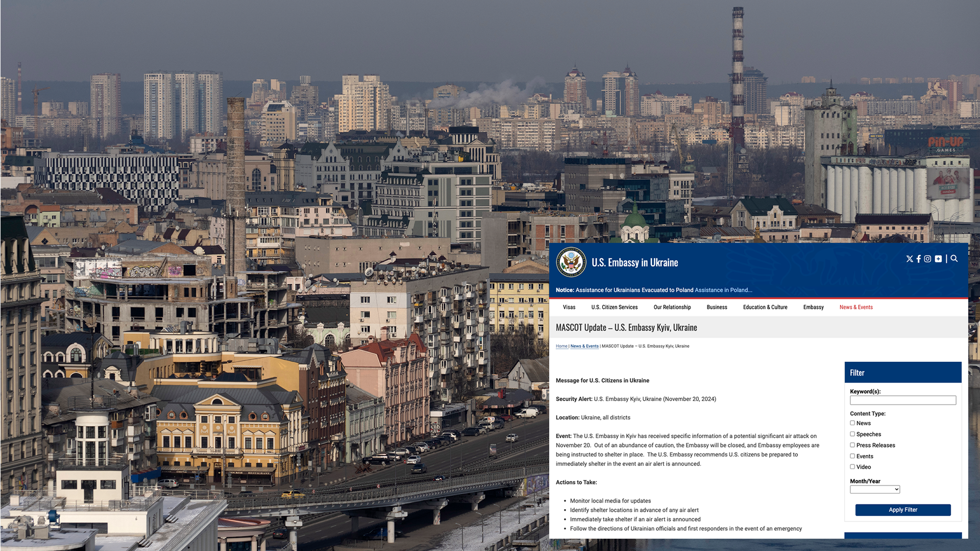Click the magnifying glass search icon
The image size is (980, 551).
[x=954, y=259]
